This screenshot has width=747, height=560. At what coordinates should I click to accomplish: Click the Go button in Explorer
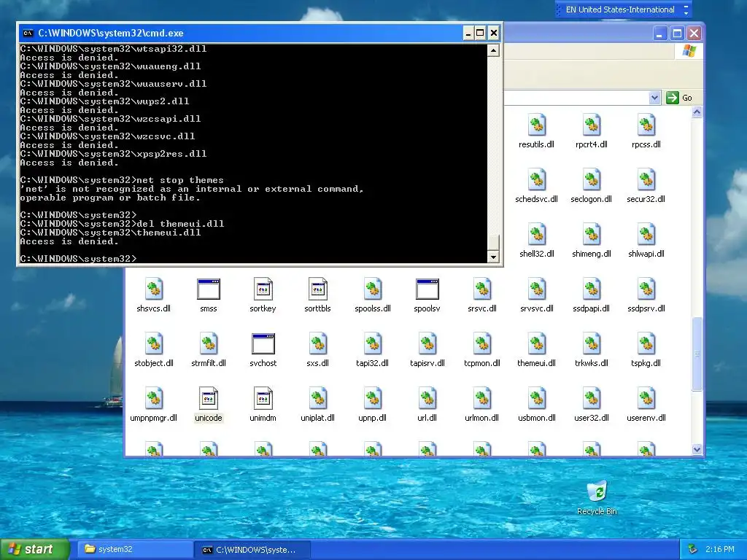(679, 98)
